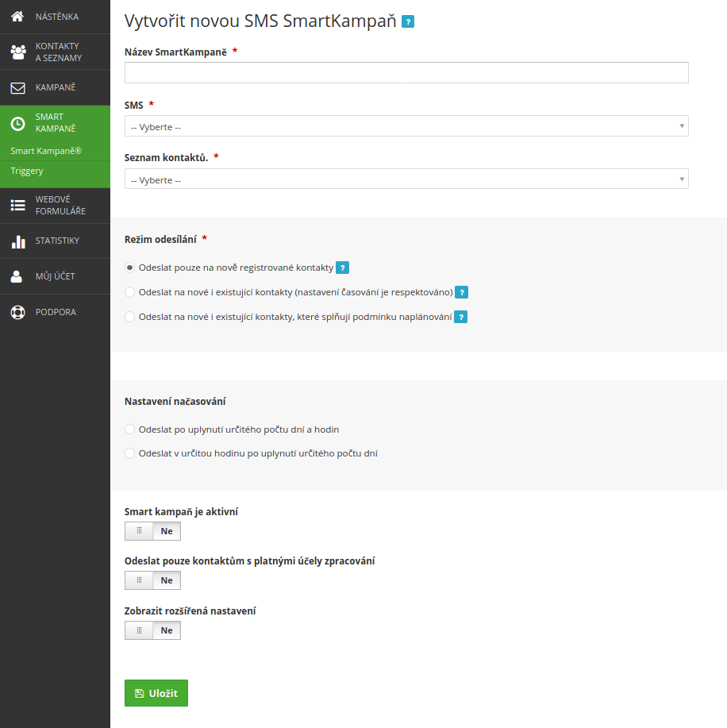727x728 pixels.
Task: Click the Kampaně envelope icon
Action: tap(17, 87)
